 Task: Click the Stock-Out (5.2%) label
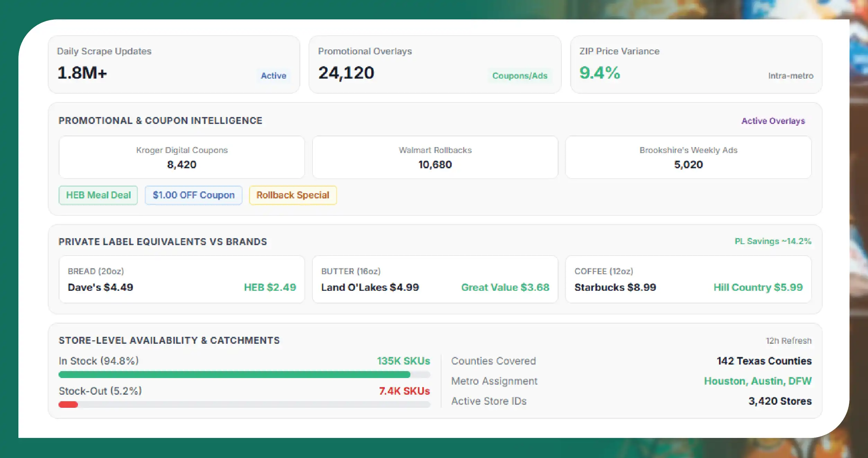tap(100, 391)
